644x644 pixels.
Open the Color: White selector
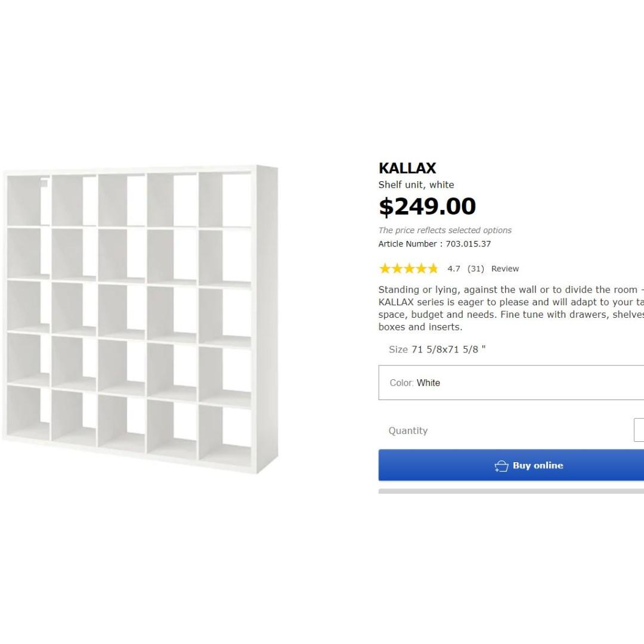(511, 383)
